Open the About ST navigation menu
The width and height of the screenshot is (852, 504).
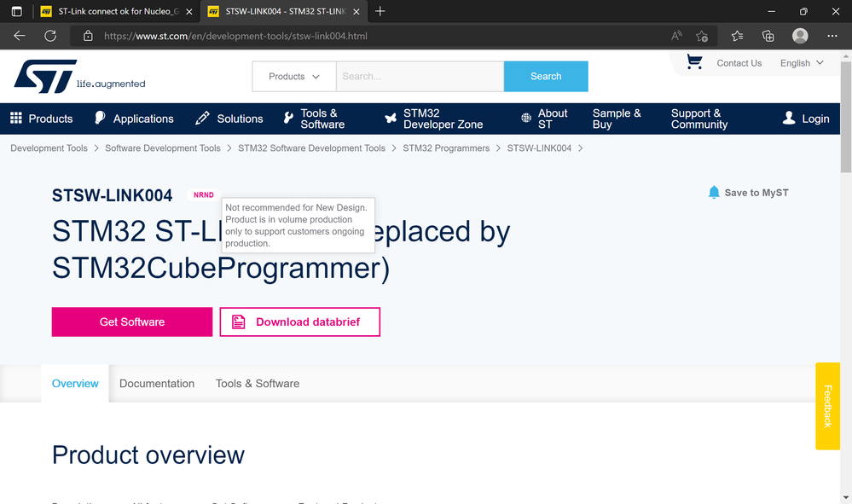(x=544, y=119)
